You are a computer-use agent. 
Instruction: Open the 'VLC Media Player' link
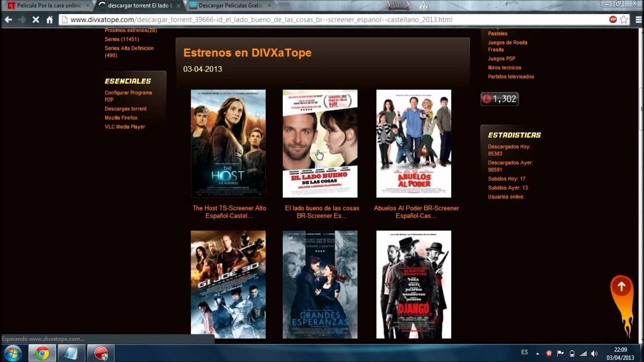tap(125, 127)
